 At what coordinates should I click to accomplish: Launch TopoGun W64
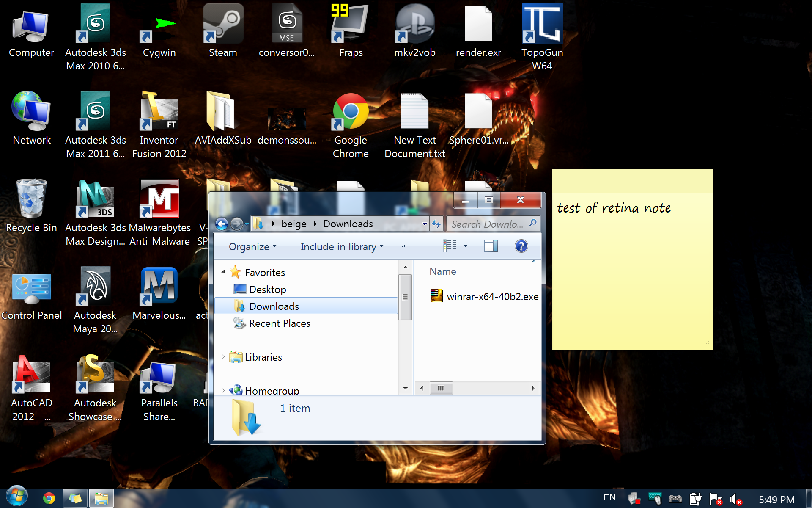(542, 23)
